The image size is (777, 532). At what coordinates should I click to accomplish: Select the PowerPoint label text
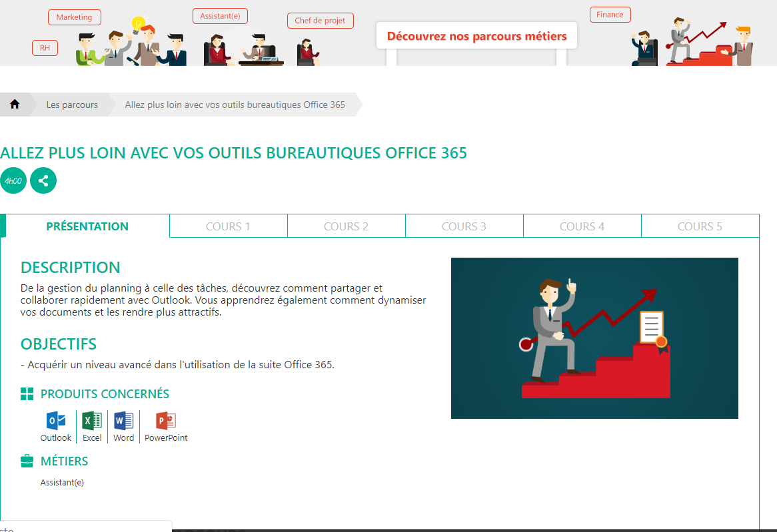point(166,438)
